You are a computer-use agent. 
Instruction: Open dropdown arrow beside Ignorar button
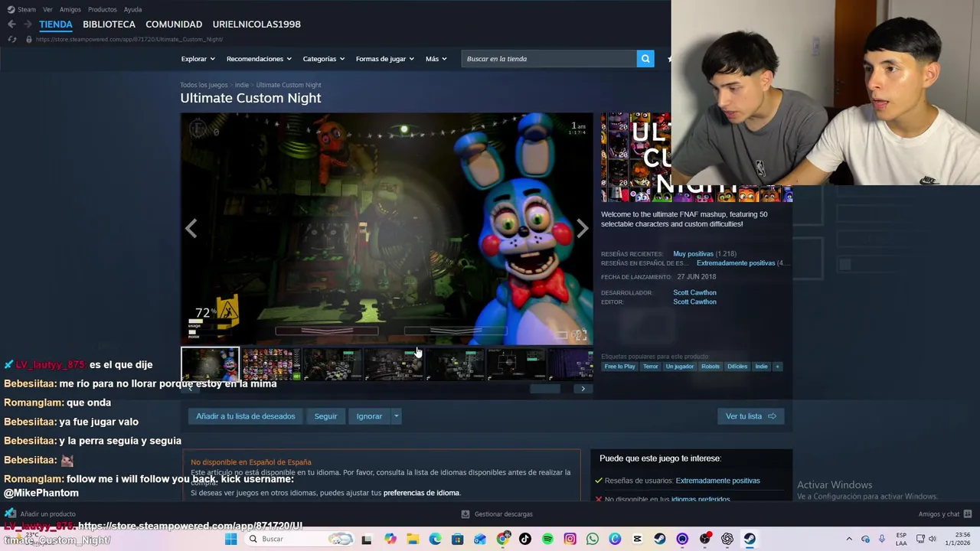[x=396, y=416]
